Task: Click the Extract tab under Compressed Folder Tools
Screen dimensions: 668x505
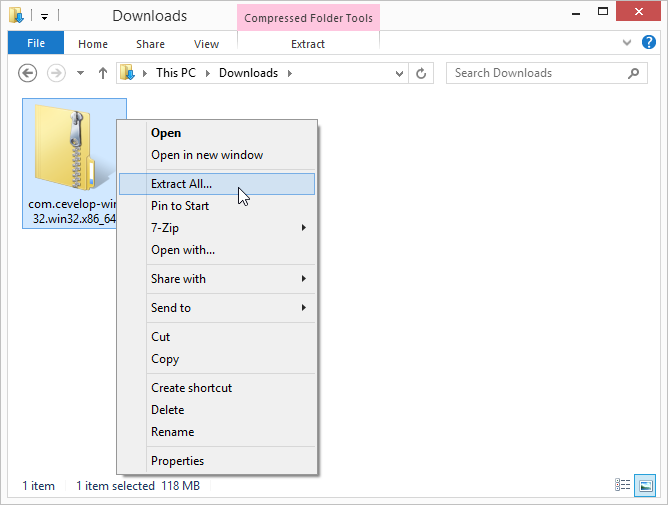Action: coord(307,44)
